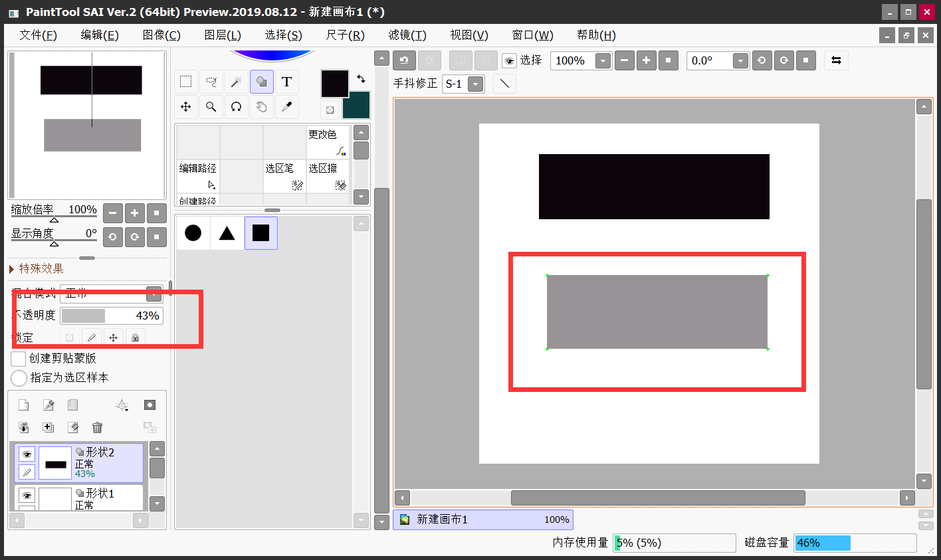This screenshot has height=560, width=941.
Task: Enable 指定为选区样本 option
Action: [19, 378]
